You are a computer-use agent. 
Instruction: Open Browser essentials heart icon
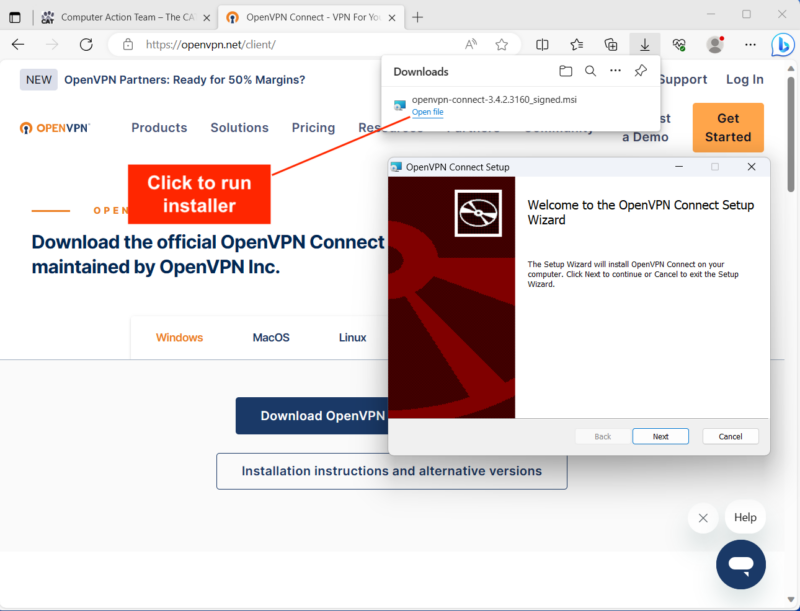coord(679,45)
